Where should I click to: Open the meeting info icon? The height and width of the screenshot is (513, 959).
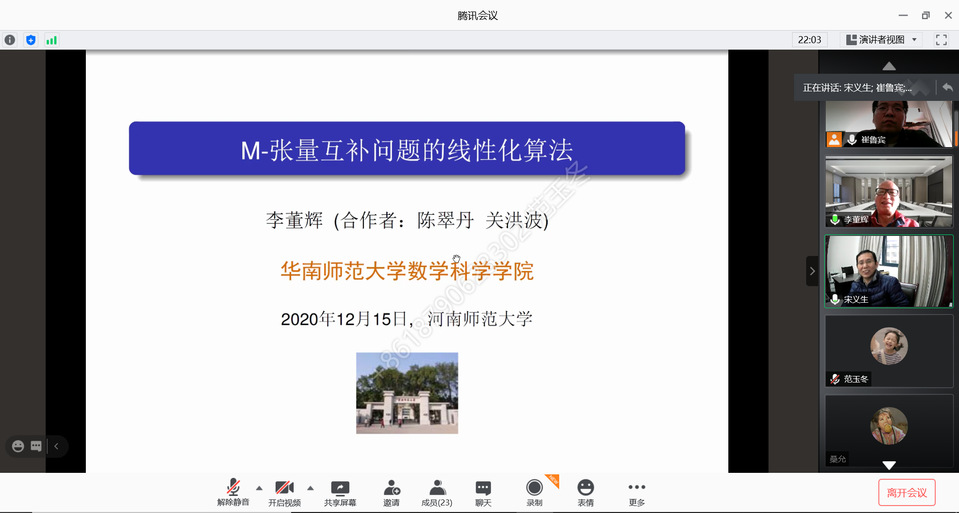(10, 40)
